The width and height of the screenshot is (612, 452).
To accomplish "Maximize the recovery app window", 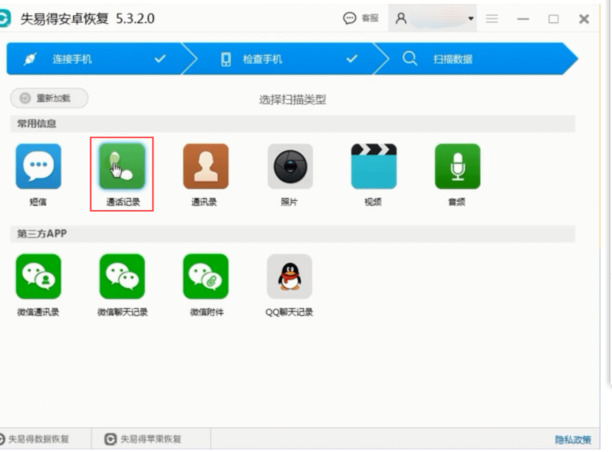I will pyautogui.click(x=553, y=19).
